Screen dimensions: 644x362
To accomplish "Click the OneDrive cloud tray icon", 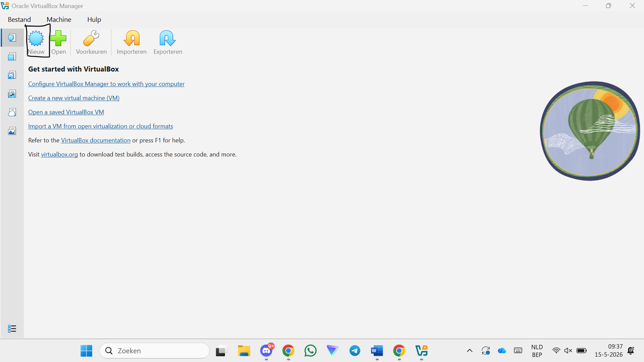I will 502,351.
